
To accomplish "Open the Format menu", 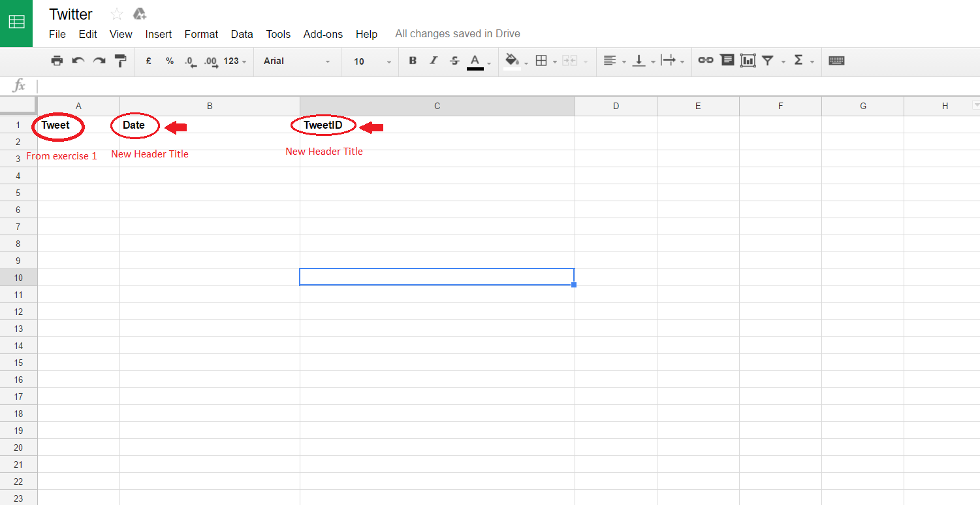I will tap(201, 34).
